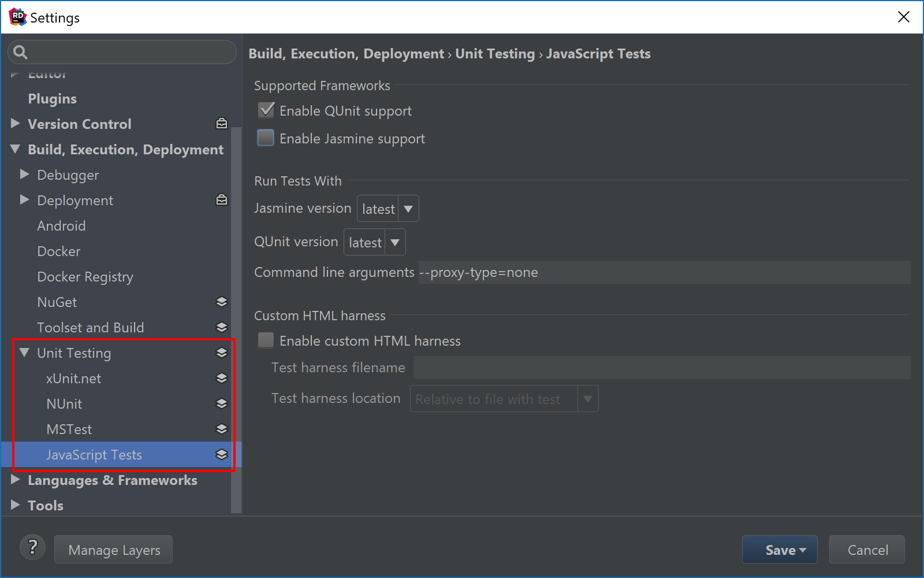Click the Version Control briefcase layer icon
This screenshot has width=924, height=578.
point(222,124)
